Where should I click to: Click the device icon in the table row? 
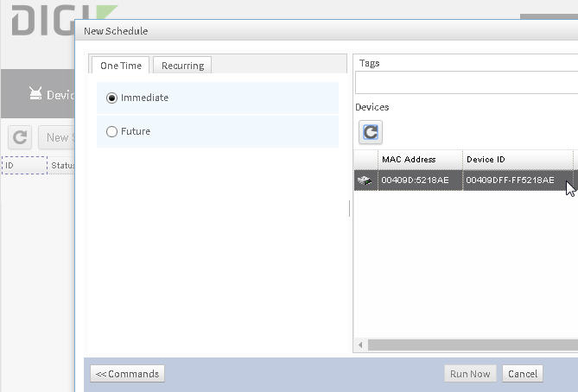365,180
